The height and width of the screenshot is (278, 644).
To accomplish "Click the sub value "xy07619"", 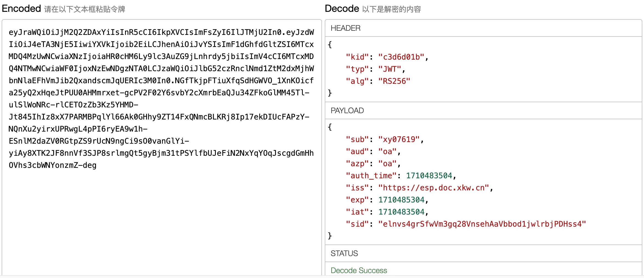I will pos(399,140).
